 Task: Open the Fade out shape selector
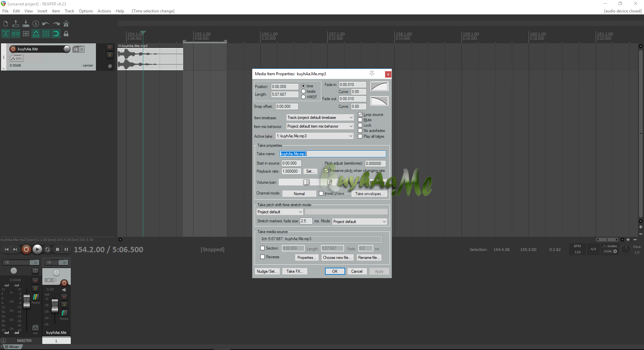379,101
